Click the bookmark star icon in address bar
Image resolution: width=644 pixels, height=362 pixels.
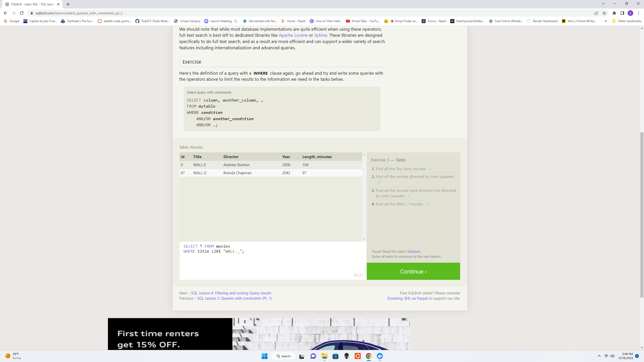[x=604, y=13]
